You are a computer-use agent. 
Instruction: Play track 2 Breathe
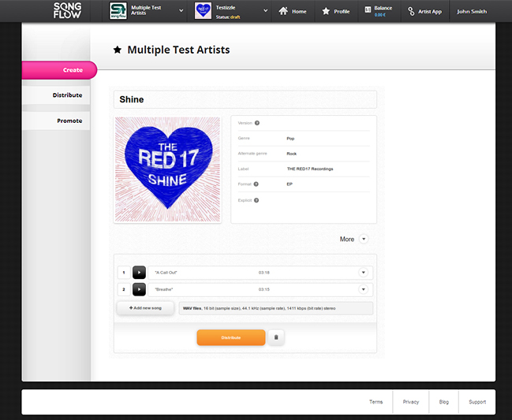pos(139,289)
